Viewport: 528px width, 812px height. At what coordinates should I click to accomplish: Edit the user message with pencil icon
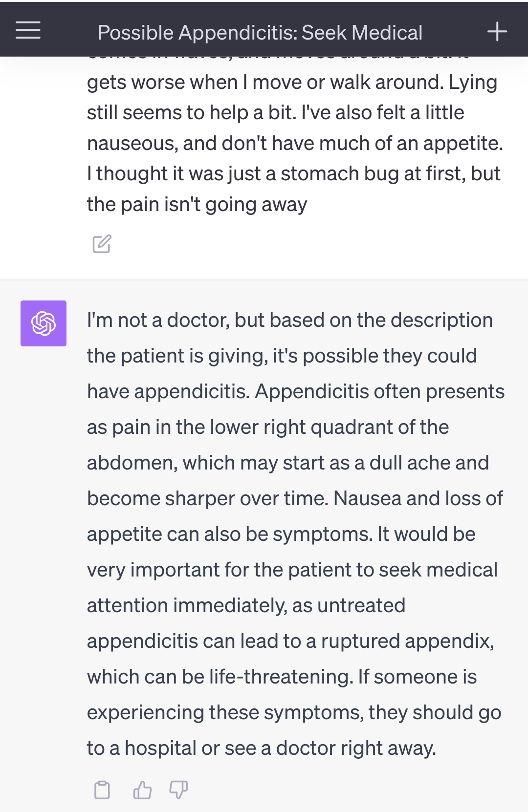point(102,244)
